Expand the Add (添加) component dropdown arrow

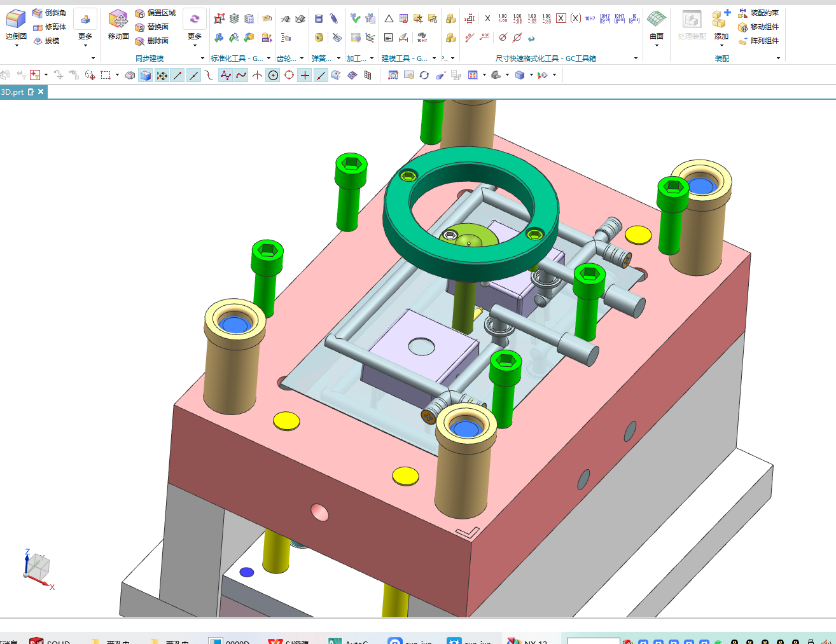point(721,46)
